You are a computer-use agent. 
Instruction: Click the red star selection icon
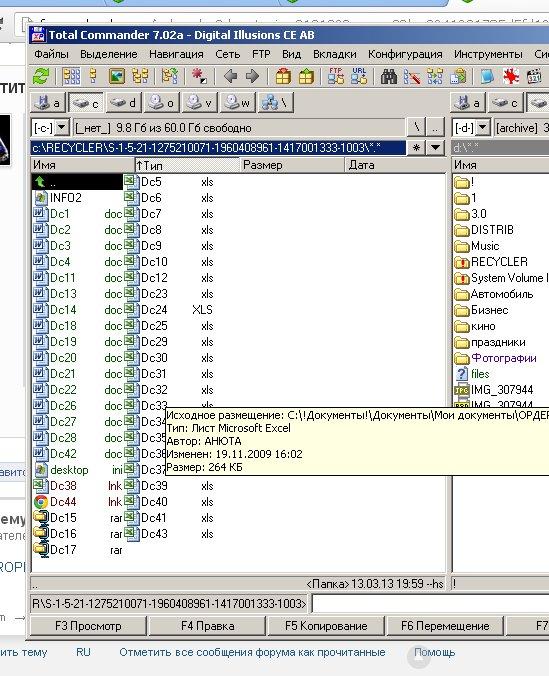click(x=199, y=77)
